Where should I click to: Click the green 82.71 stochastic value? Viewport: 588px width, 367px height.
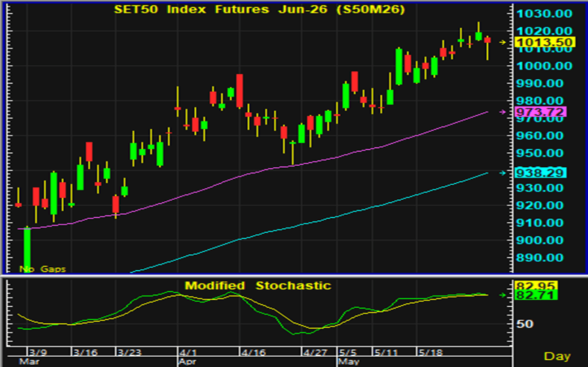tap(536, 296)
